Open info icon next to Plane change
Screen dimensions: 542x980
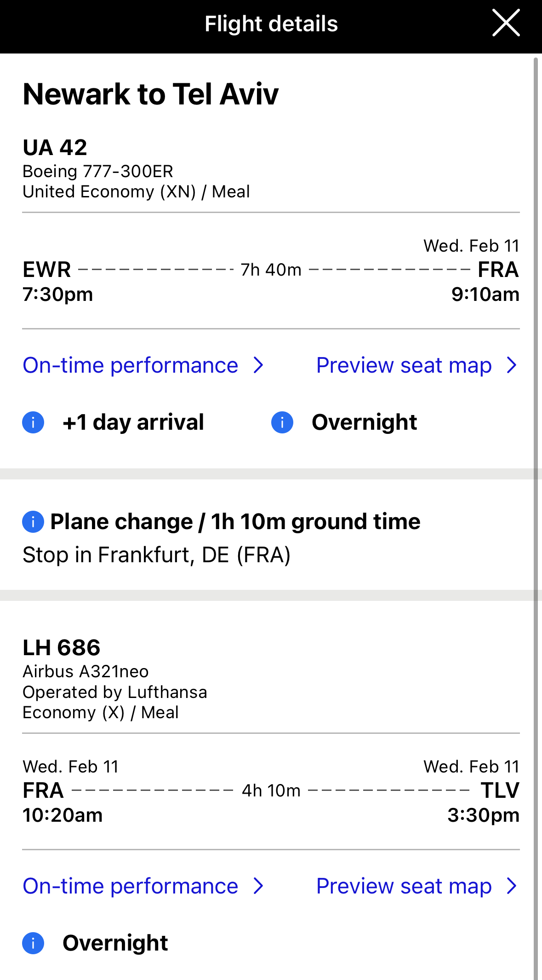click(x=33, y=522)
